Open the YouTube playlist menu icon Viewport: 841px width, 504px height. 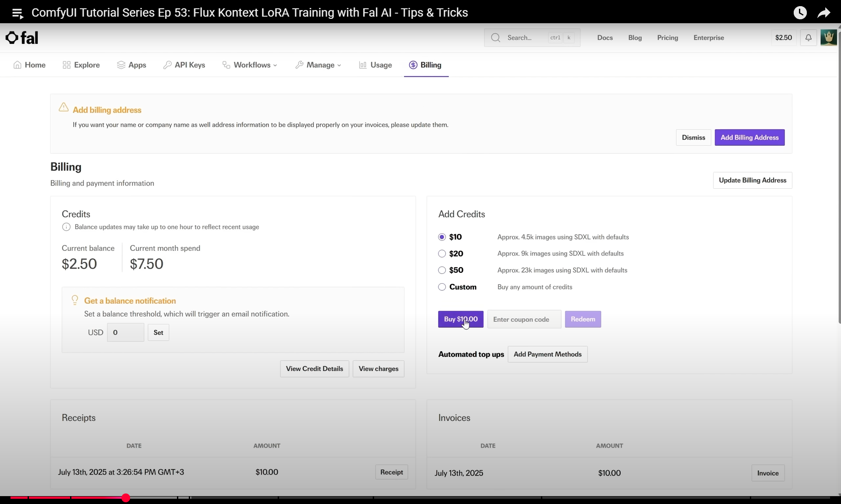[x=17, y=13]
